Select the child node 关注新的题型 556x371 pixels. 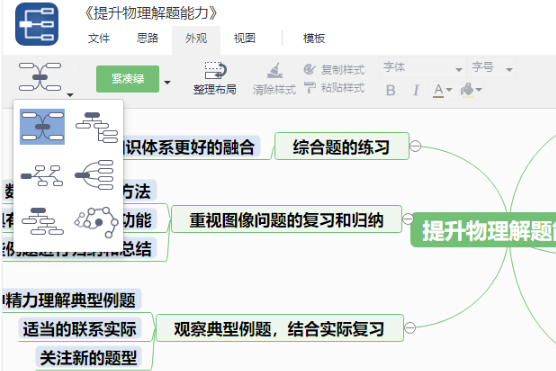89,357
